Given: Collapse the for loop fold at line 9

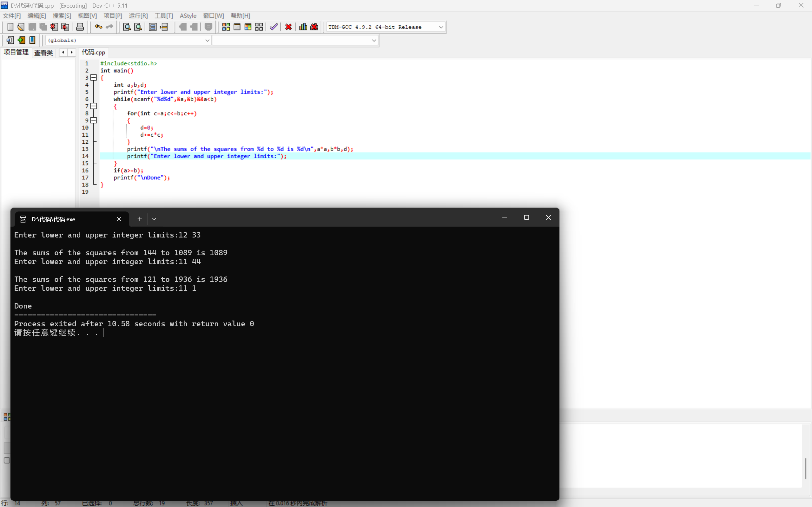Looking at the screenshot, I should coord(94,120).
